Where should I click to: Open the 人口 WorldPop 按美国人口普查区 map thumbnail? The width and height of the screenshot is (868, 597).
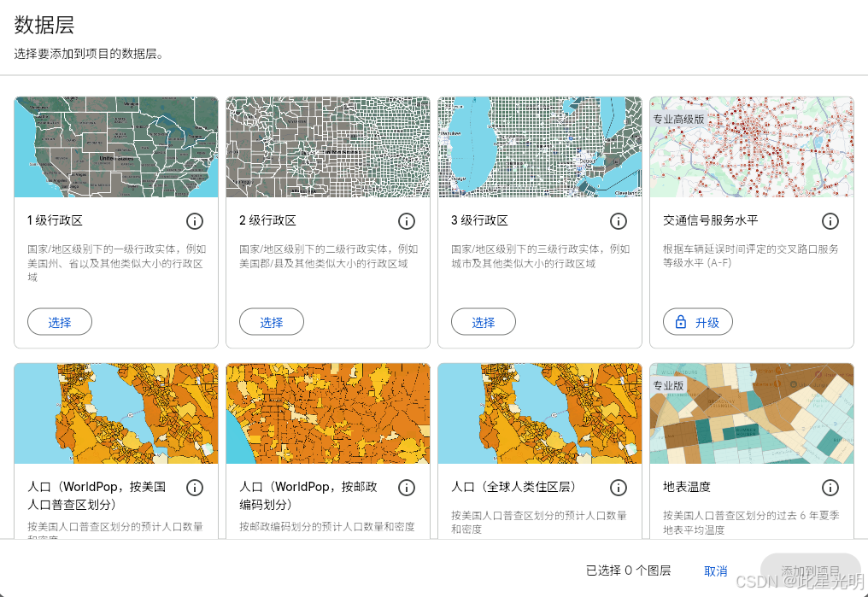pyautogui.click(x=116, y=413)
